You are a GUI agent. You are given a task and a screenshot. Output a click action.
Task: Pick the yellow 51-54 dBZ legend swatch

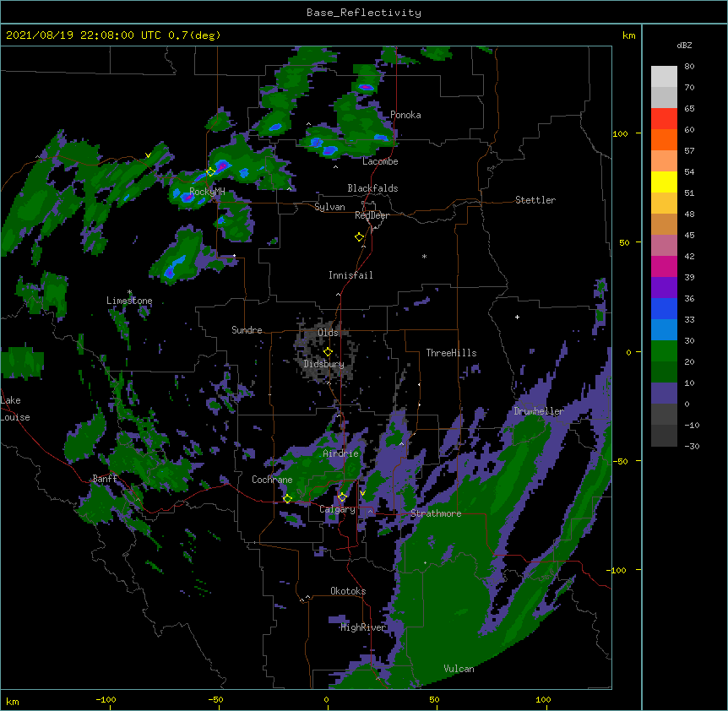pyautogui.click(x=664, y=182)
